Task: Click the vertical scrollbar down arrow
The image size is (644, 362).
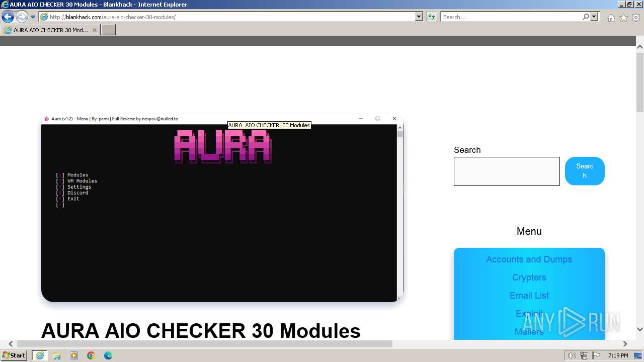Action: pos(640,329)
